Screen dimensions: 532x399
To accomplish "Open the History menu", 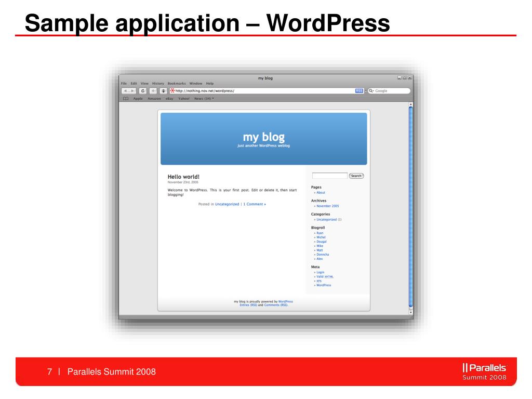I will point(158,84).
